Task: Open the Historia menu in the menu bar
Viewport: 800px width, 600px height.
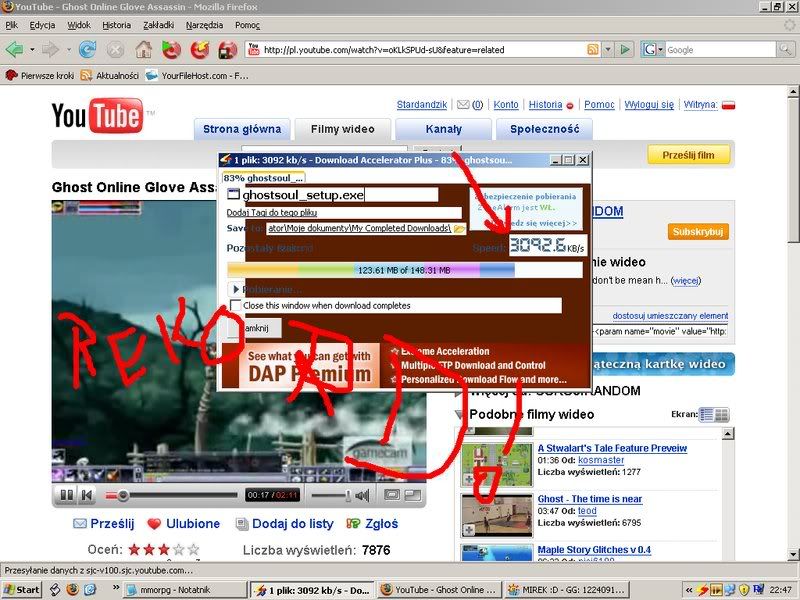Action: (116, 25)
